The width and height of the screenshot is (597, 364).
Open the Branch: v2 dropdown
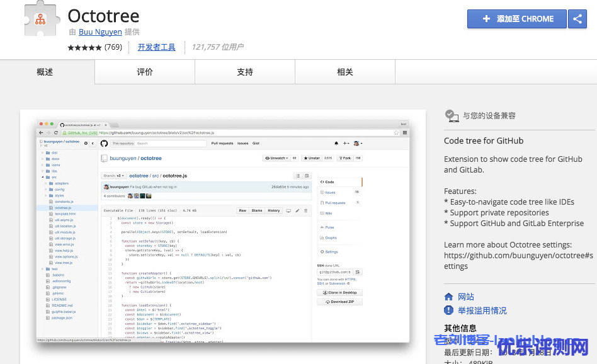tap(114, 176)
